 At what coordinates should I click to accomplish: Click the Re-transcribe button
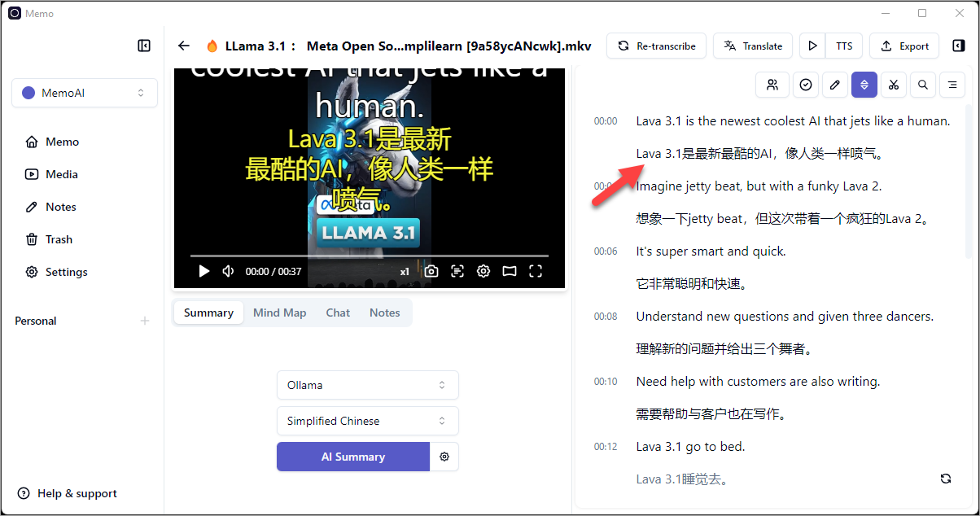pyautogui.click(x=657, y=46)
